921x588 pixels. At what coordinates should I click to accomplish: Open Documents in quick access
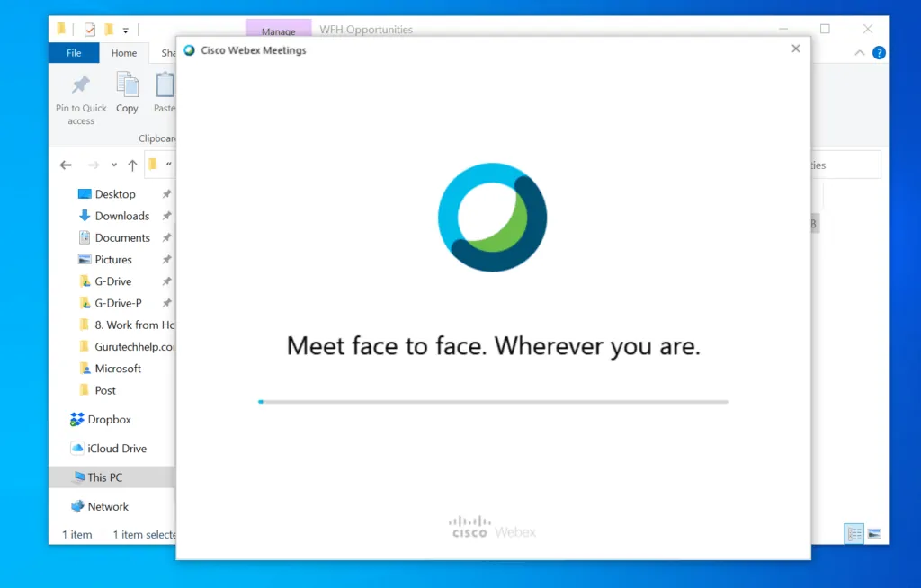tap(122, 237)
